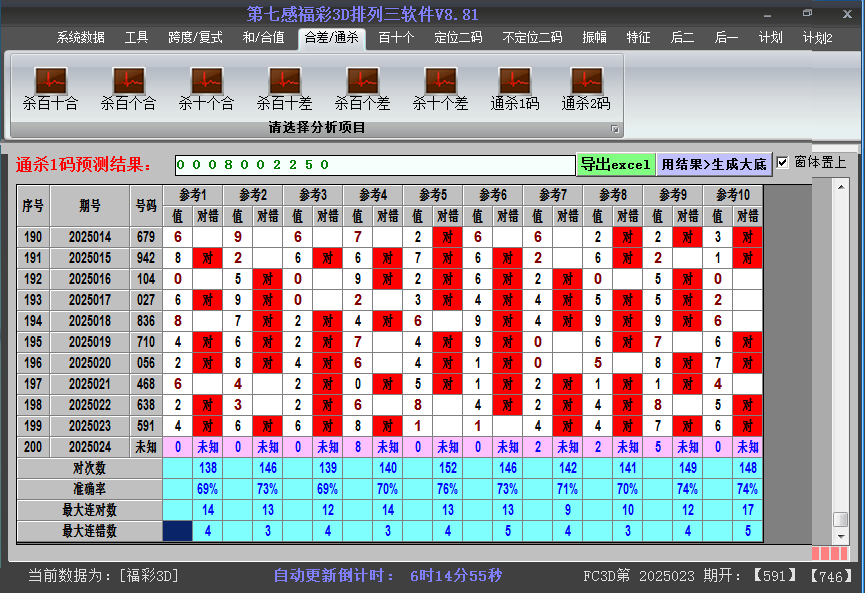The width and height of the screenshot is (865, 593).
Task: Choose the 杀百十差 chart icon
Action: pyautogui.click(x=284, y=80)
